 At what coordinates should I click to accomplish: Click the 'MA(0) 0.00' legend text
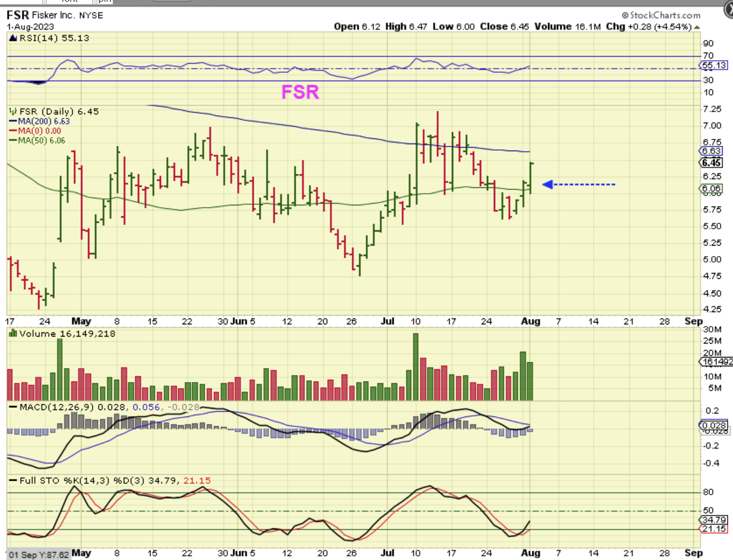pyautogui.click(x=39, y=131)
